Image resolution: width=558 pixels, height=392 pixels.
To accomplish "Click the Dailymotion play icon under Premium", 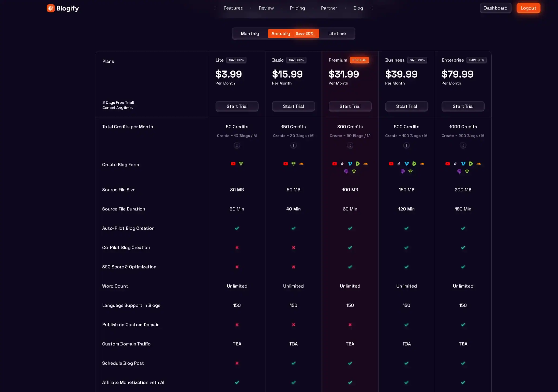I will point(358,164).
